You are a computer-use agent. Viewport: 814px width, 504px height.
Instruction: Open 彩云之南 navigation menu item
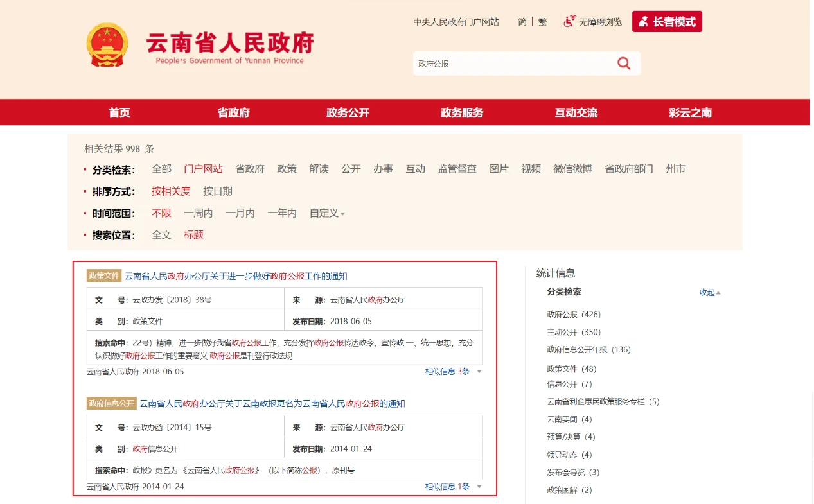pyautogui.click(x=691, y=112)
